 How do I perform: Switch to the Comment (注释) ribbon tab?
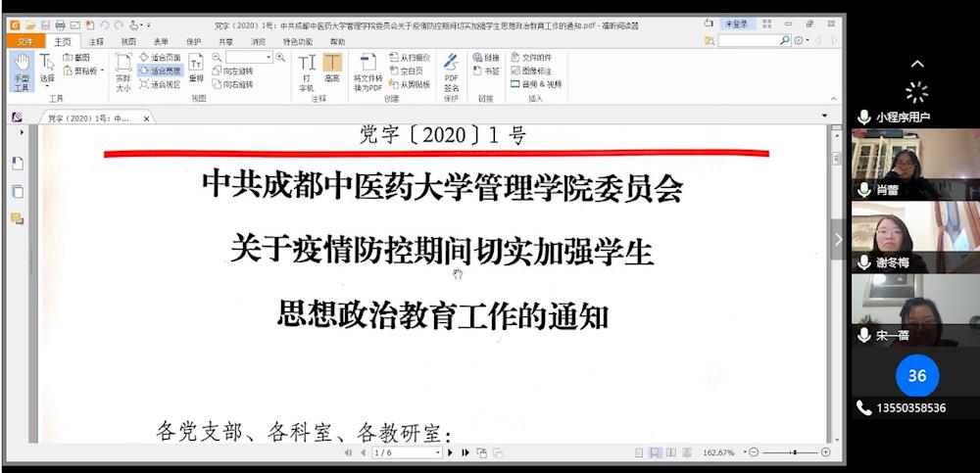(x=96, y=42)
